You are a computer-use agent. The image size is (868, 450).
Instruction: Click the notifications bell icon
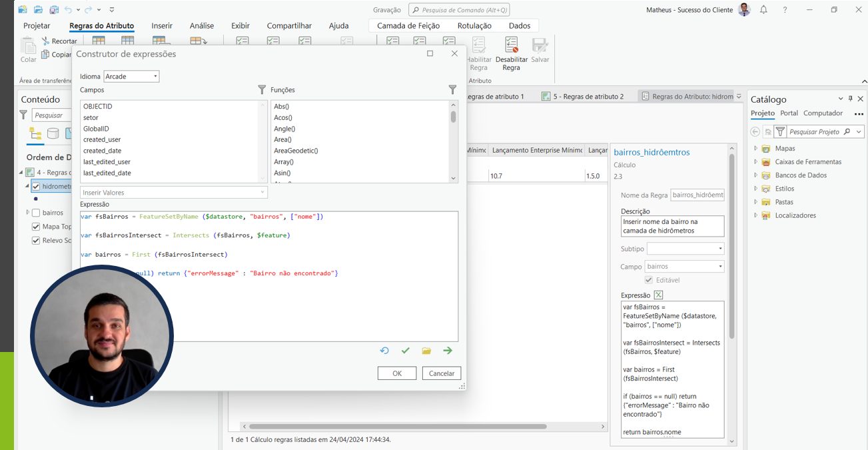(x=763, y=10)
